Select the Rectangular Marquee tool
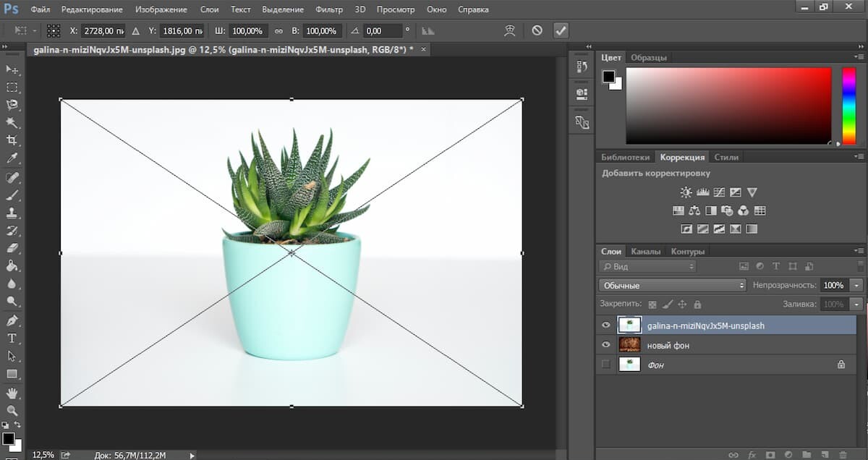 coord(12,88)
